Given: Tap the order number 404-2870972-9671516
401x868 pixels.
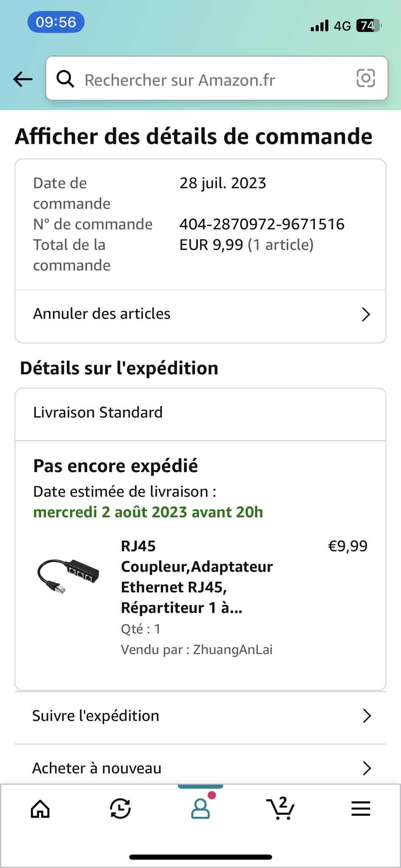Looking at the screenshot, I should click(x=262, y=224).
